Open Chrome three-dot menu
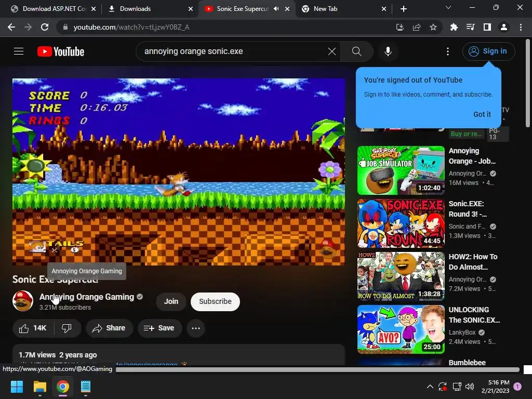532x399 pixels. click(521, 27)
